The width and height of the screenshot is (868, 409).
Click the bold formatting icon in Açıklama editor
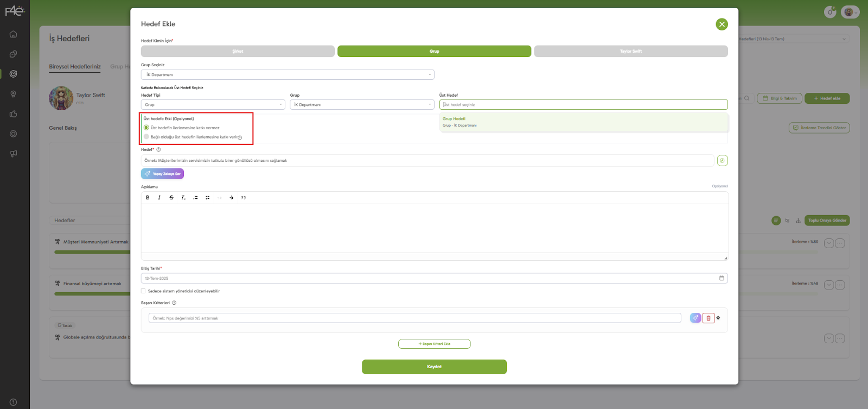tap(148, 198)
